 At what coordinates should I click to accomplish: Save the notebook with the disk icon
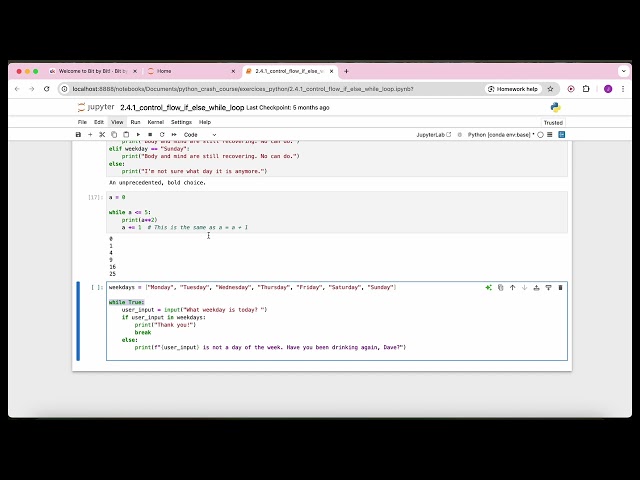click(78, 134)
